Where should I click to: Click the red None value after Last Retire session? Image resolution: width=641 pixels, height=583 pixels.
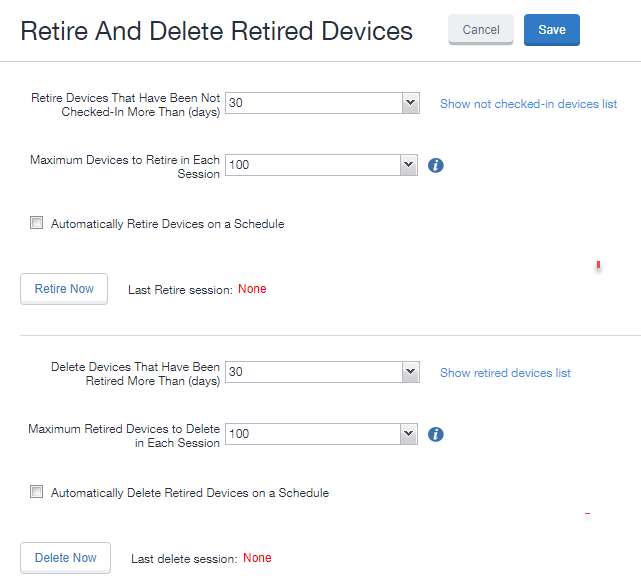[x=252, y=289]
